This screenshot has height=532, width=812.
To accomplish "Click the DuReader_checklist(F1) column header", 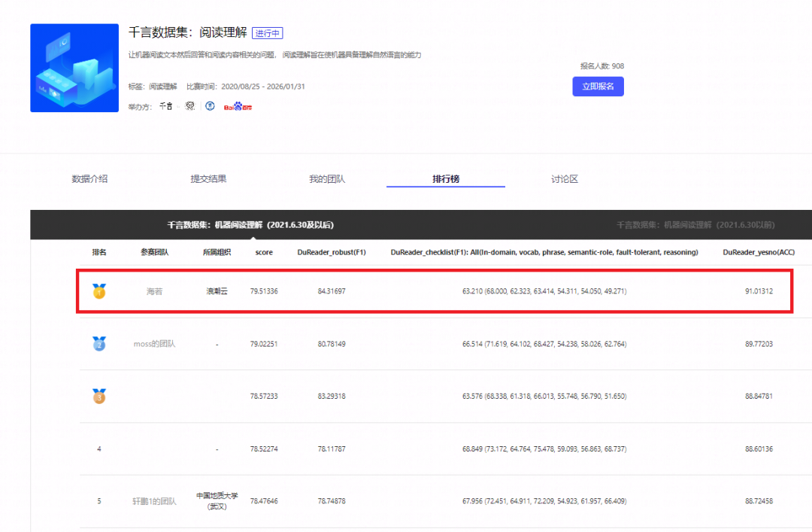I will [544, 253].
